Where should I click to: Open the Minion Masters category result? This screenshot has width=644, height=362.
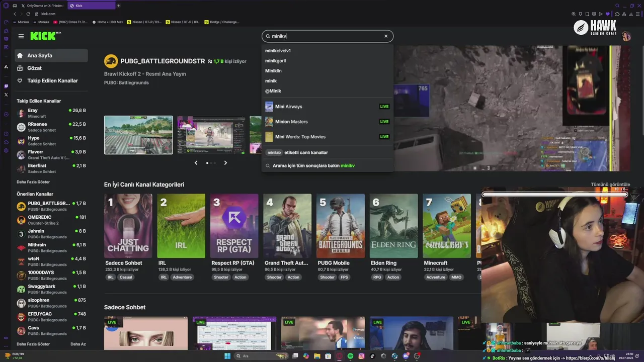pos(327,122)
